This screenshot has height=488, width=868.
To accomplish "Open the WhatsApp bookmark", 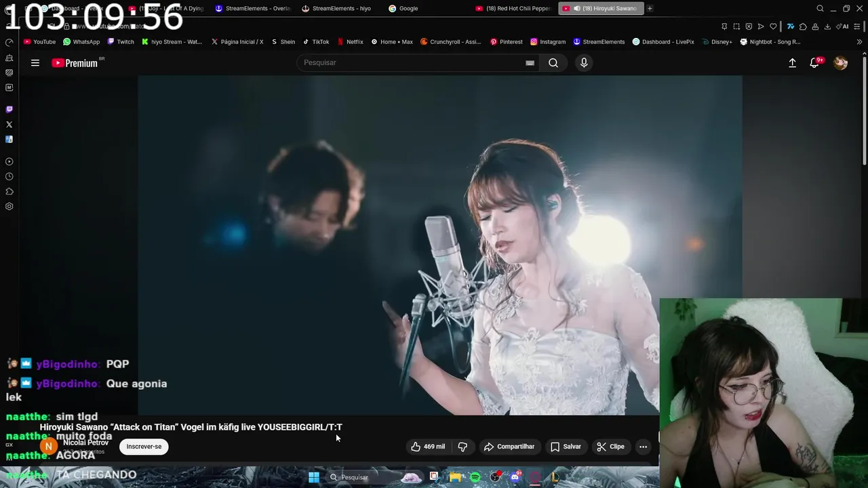I will point(81,41).
